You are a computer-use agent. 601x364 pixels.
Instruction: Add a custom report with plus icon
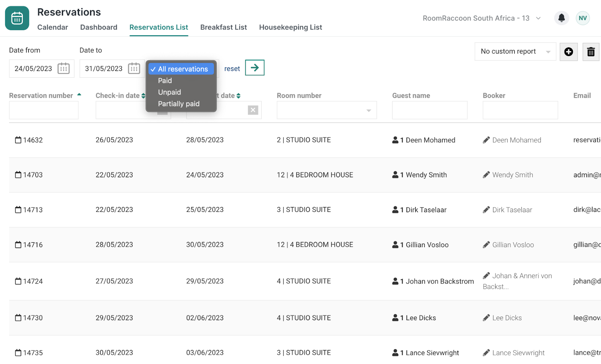click(x=569, y=51)
